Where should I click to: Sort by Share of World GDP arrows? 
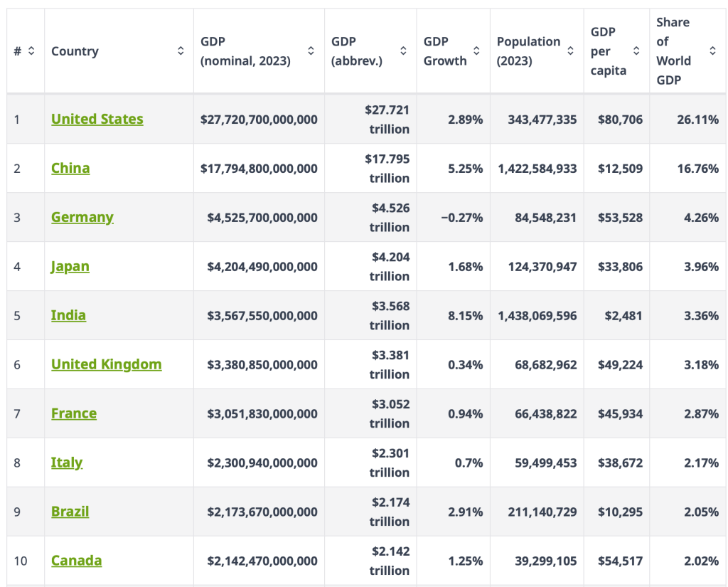tap(712, 51)
